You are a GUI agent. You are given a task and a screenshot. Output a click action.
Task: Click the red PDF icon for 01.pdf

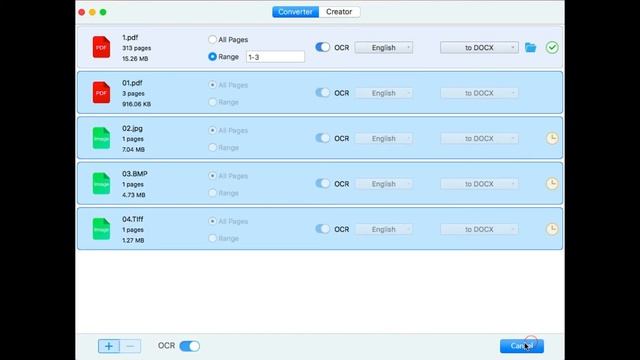pos(101,93)
